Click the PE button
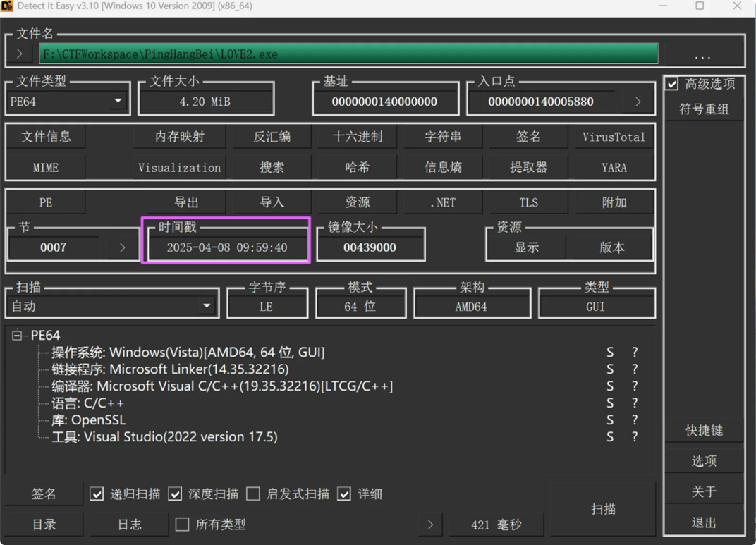 [x=46, y=202]
